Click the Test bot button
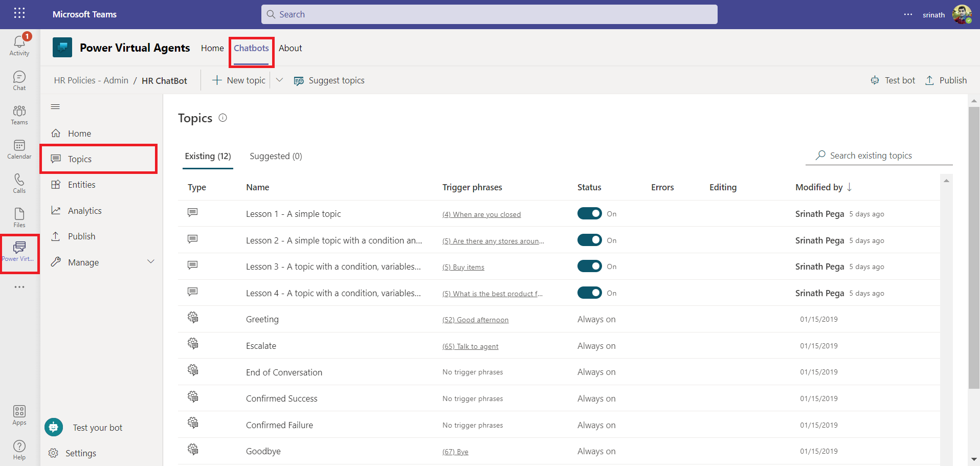Image resolution: width=980 pixels, height=466 pixels. click(893, 80)
